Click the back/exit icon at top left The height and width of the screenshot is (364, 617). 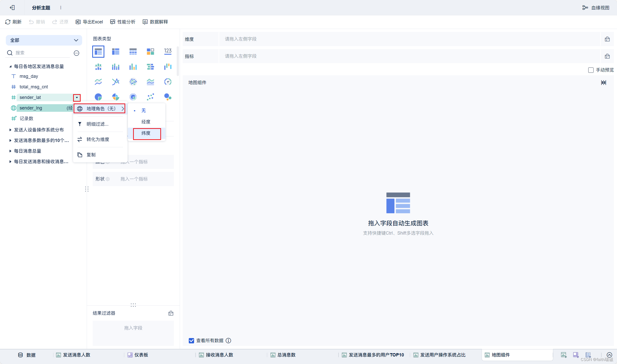[x=12, y=8]
